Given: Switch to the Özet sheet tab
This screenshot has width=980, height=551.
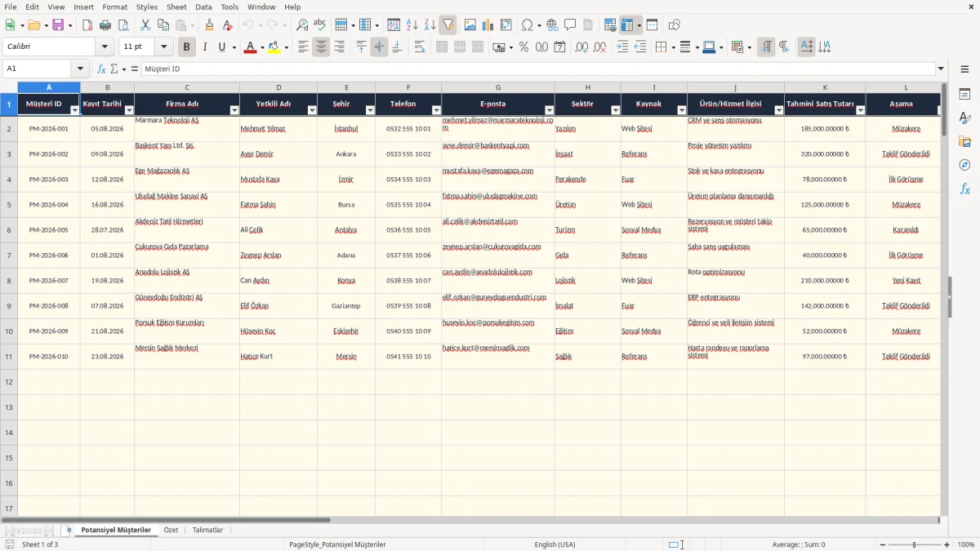Looking at the screenshot, I should point(171,530).
